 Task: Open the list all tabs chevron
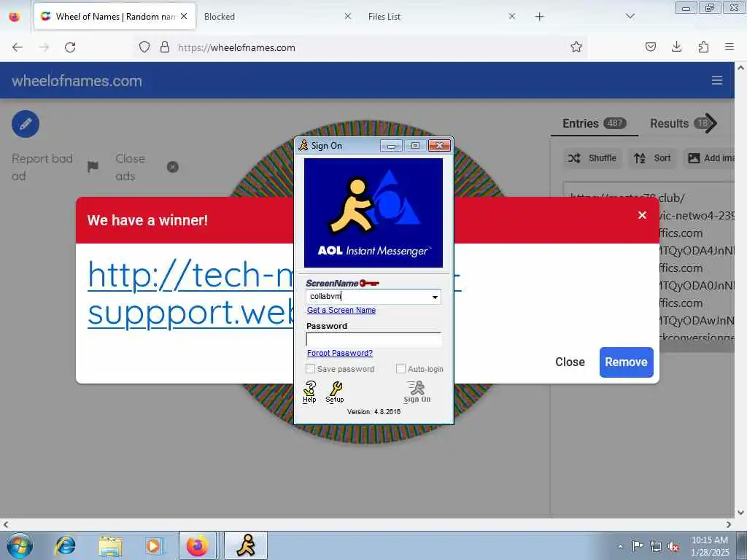tap(630, 17)
